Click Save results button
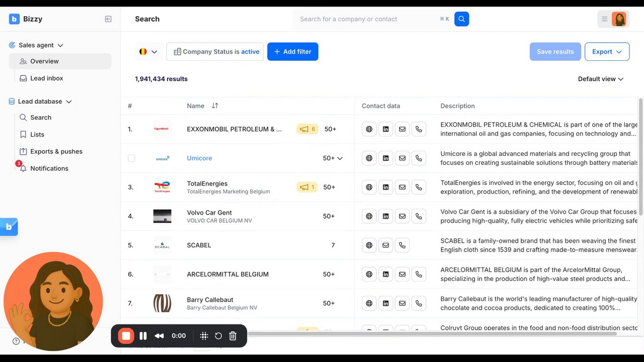 coord(555,52)
